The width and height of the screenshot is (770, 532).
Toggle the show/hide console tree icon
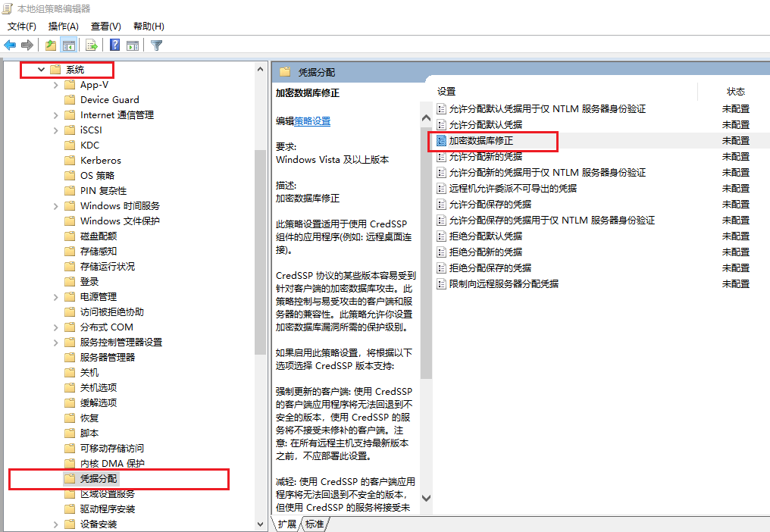pos(69,45)
